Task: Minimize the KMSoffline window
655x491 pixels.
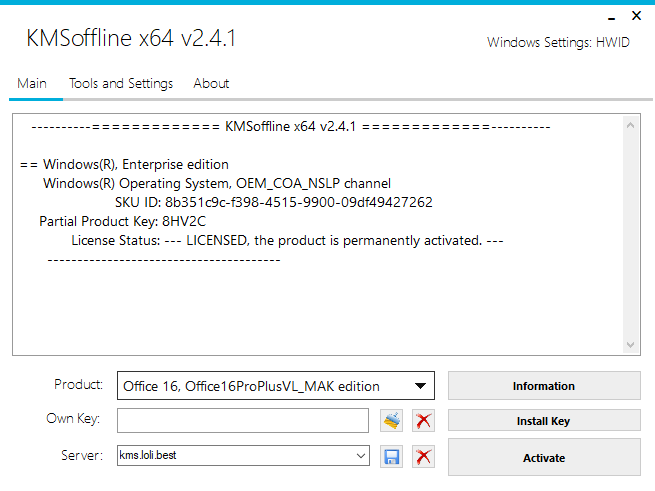Action: pyautogui.click(x=612, y=18)
